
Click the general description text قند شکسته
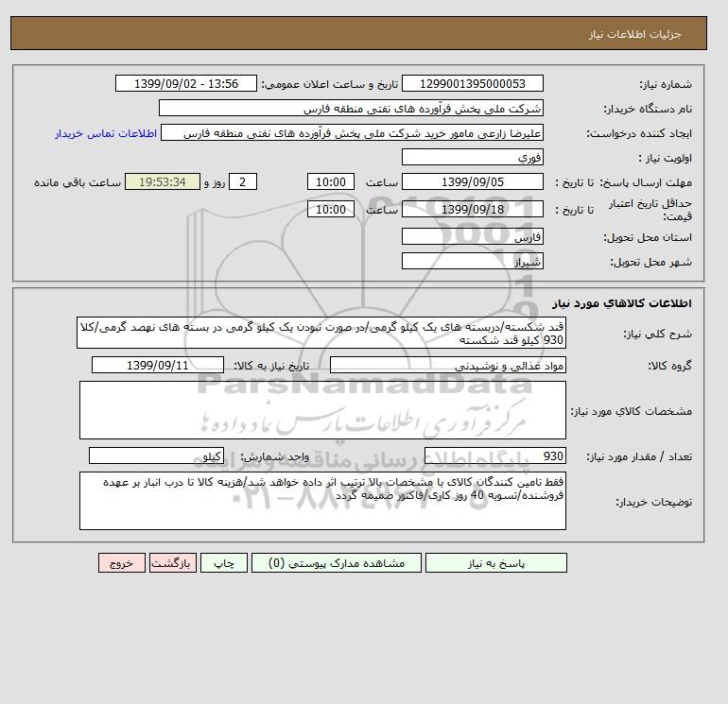point(321,334)
